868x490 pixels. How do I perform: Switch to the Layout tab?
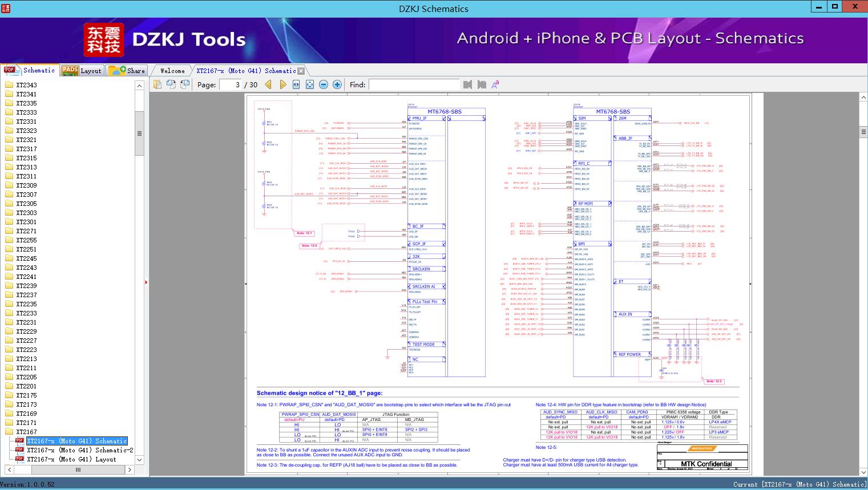coord(82,71)
